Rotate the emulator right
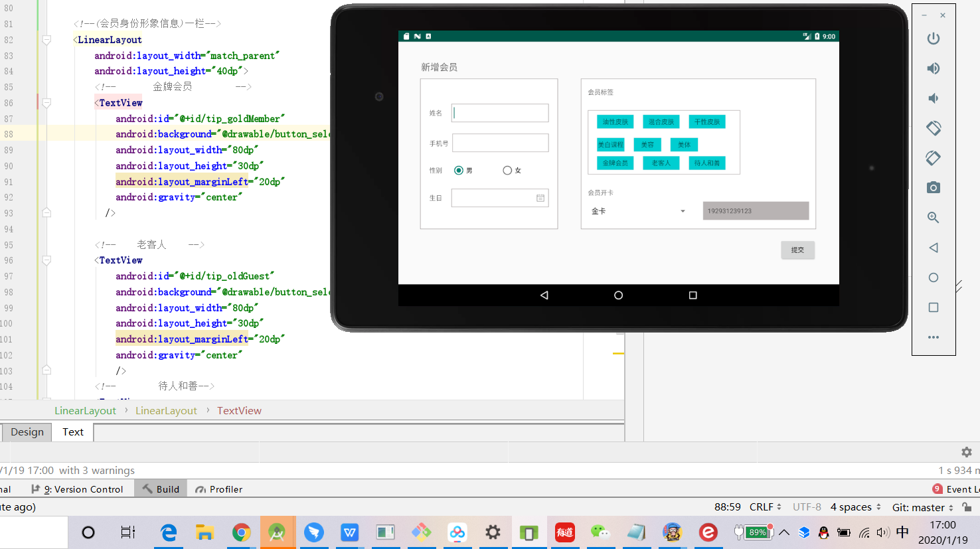The height and width of the screenshot is (549, 980). pyautogui.click(x=934, y=158)
